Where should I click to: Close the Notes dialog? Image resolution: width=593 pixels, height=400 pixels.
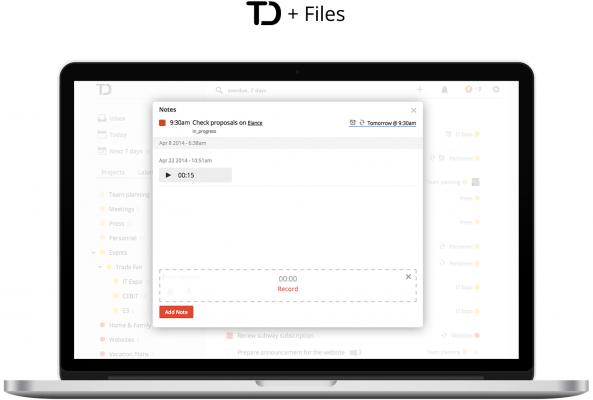tap(414, 110)
